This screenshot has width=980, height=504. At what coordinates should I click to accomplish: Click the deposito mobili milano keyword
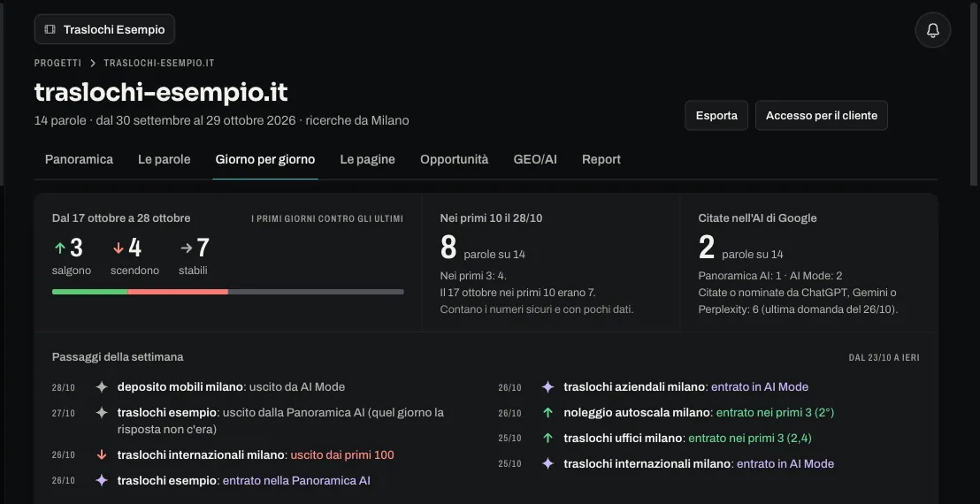180,386
